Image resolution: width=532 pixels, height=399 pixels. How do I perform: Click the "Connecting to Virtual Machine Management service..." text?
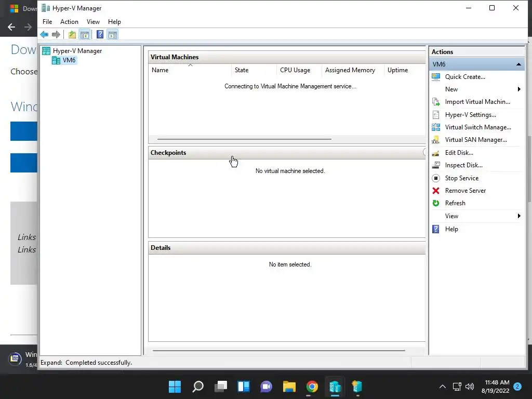tap(290, 87)
